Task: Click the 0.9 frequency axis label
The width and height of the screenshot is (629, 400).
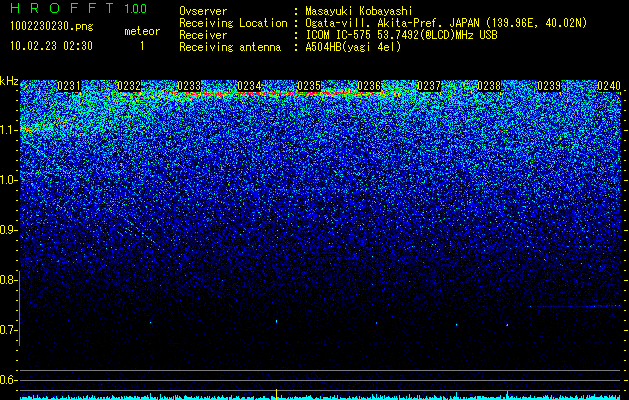Action: (7, 230)
